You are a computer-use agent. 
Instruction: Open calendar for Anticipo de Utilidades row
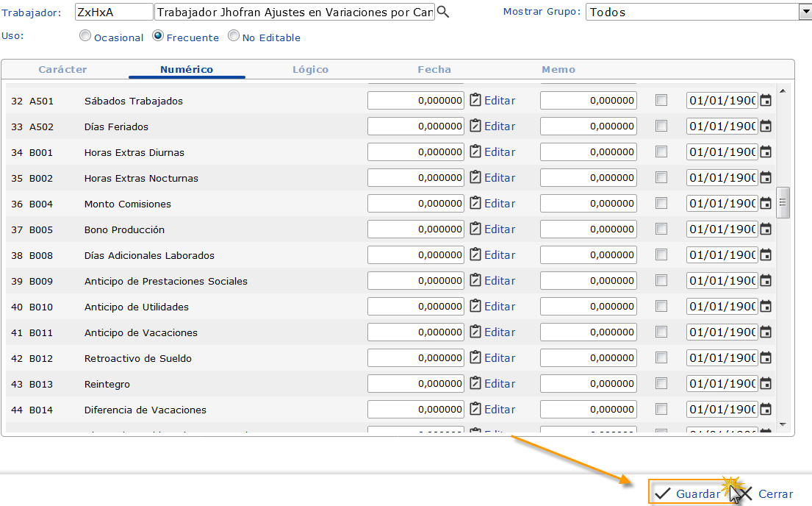[766, 307]
